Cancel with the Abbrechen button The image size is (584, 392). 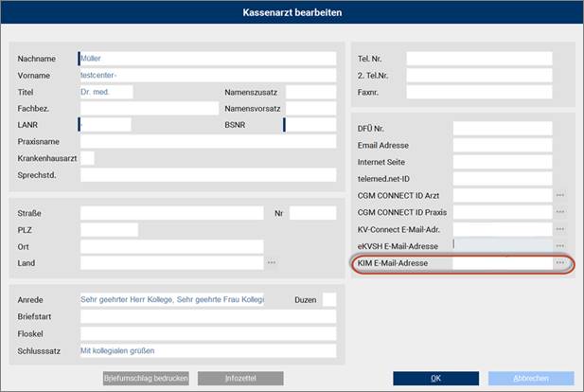pos(530,378)
